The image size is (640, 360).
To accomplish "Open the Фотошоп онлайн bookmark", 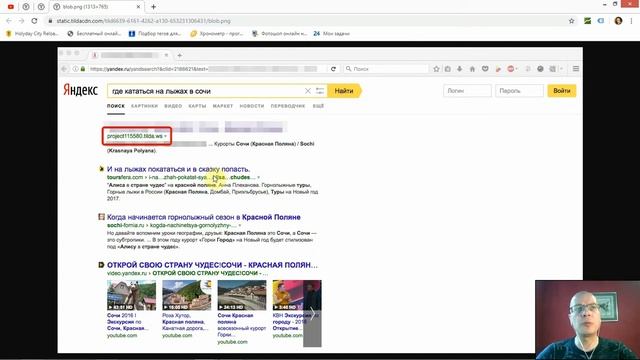I will [x=279, y=33].
